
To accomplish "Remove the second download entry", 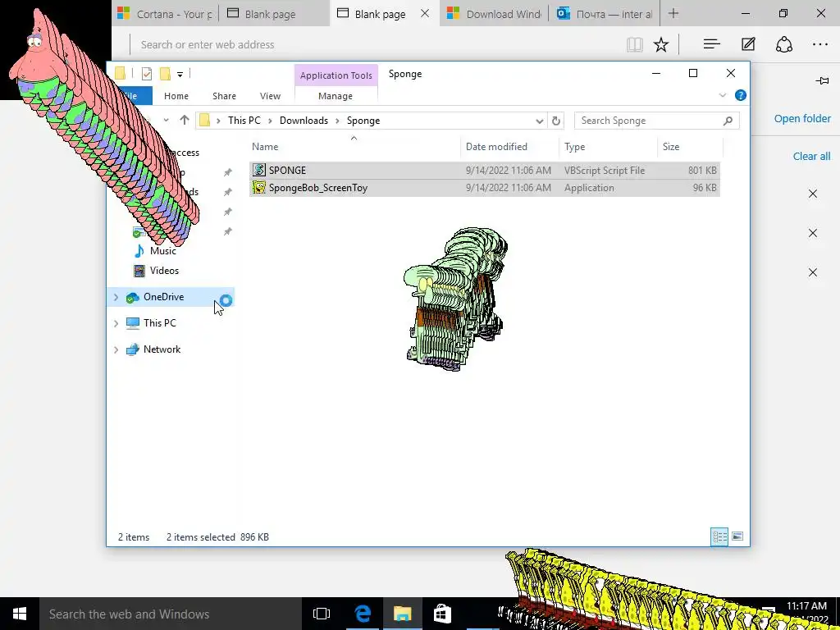I will 813,233.
